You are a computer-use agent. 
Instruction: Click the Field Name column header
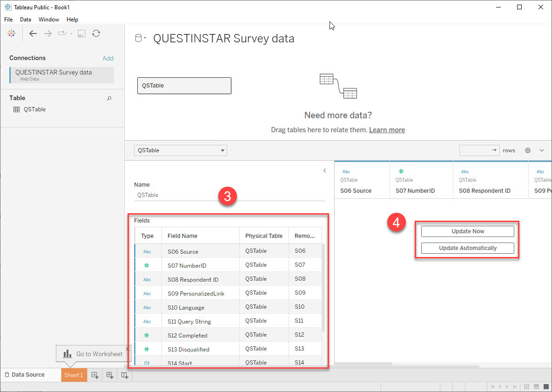point(200,236)
